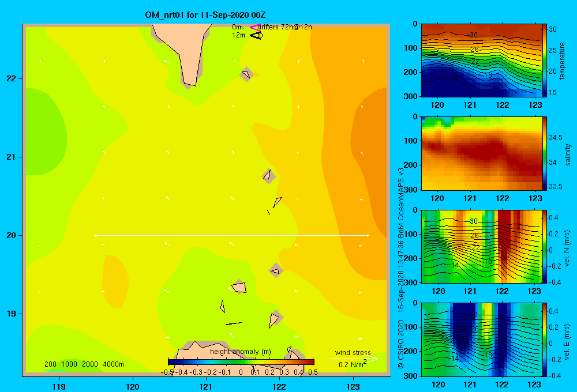The height and width of the screenshot is (392, 577).
Task: Click the magenta 0m drifter marker in legend
Action: [x=254, y=27]
